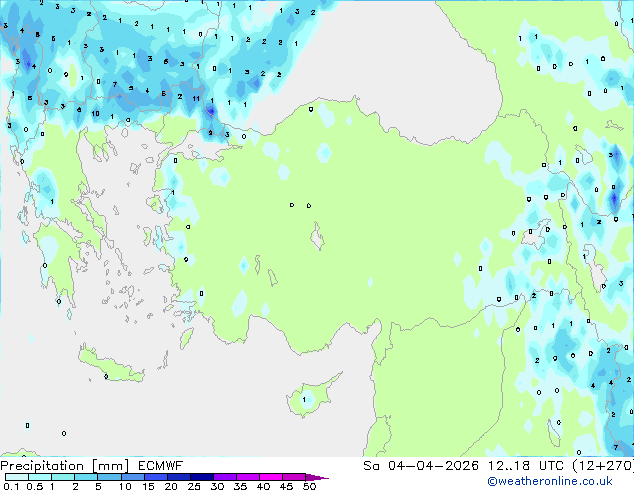
Task: Click the legend label '45'
Action: pyautogui.click(x=286, y=486)
